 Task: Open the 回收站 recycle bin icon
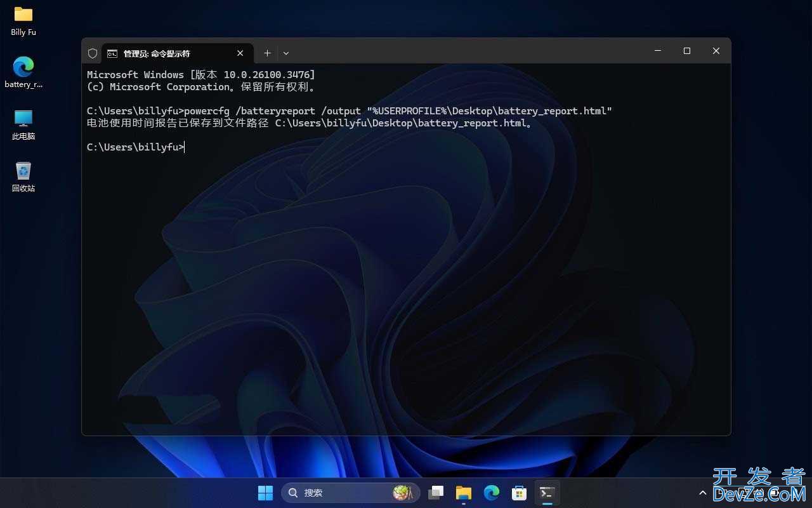(x=23, y=177)
